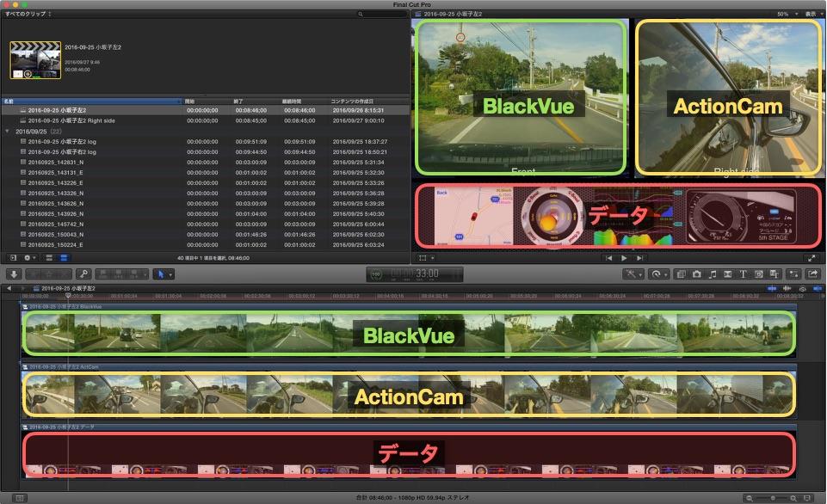Toggle the Timeline Index panel
The width and height of the screenshot is (827, 504).
point(19,498)
